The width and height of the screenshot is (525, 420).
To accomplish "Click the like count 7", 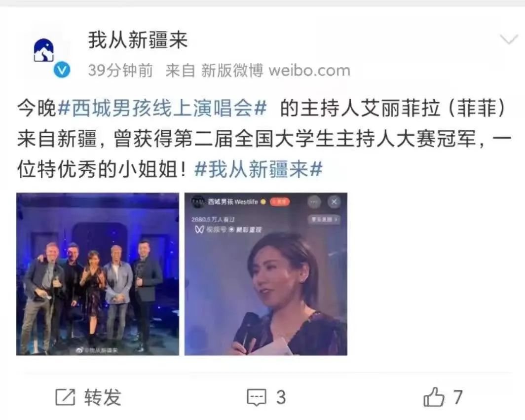I will click(x=458, y=397).
